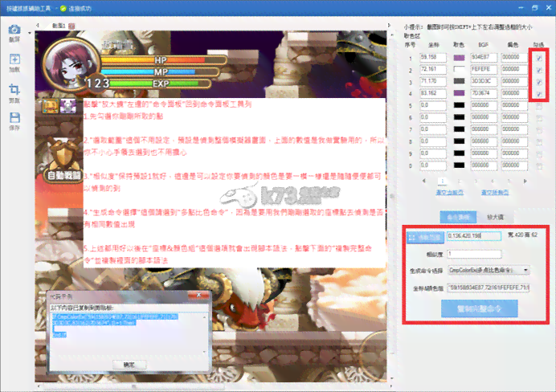Screen dimensions: 556x392
Task: Click the black swatch in row 5
Action: [x=459, y=105]
